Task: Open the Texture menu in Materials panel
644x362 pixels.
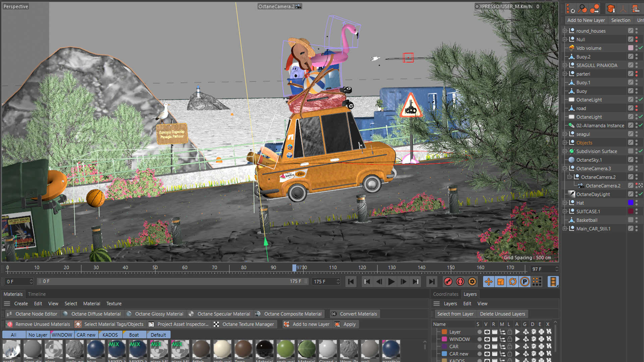Action: (x=114, y=303)
